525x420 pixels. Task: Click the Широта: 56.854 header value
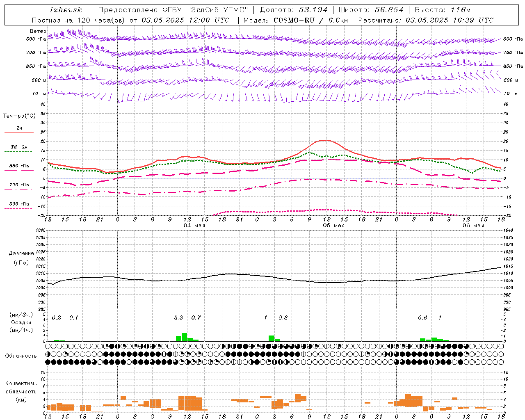[371, 10]
